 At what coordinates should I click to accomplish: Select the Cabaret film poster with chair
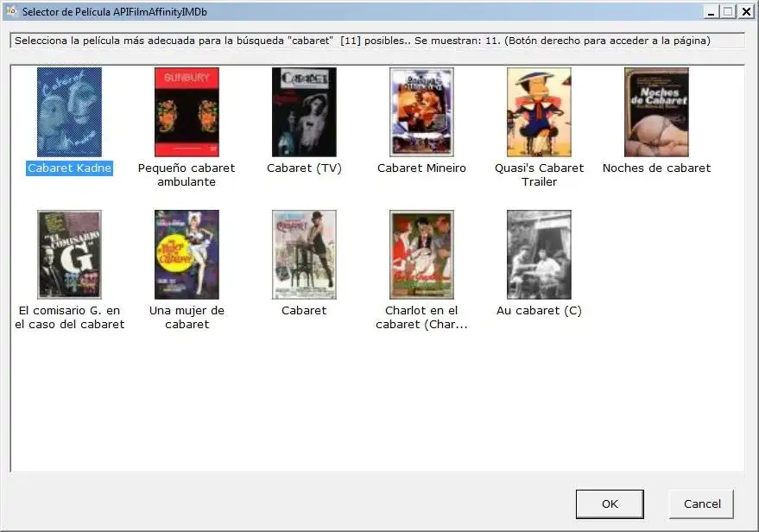click(304, 255)
